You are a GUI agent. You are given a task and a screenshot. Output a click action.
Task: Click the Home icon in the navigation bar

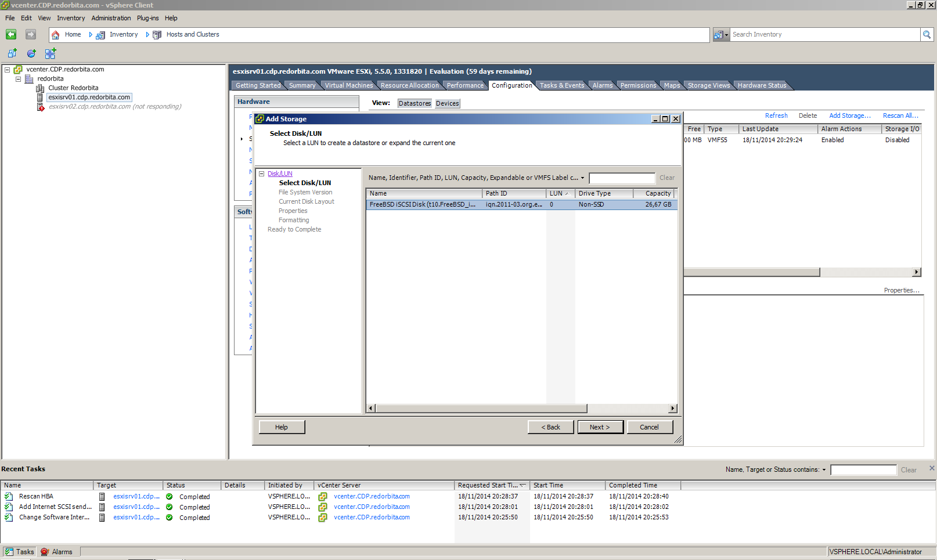click(x=56, y=35)
